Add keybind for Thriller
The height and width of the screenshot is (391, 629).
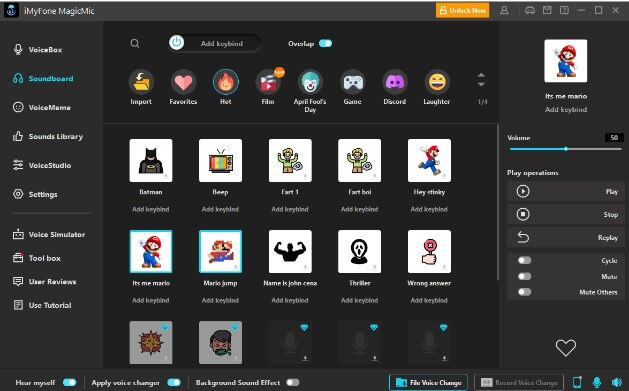tap(359, 300)
